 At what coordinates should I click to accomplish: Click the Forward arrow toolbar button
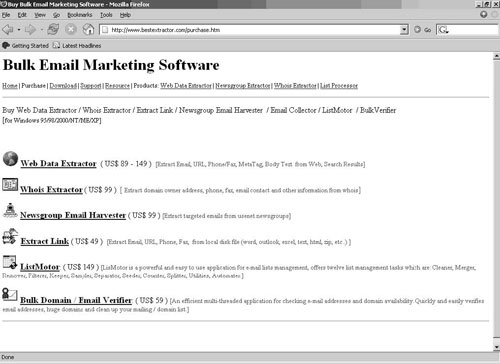[x=30, y=30]
